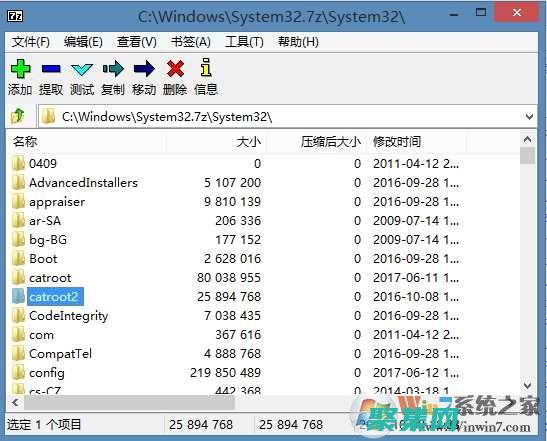
Task: Click the horizontal scrollbar left arrow
Action: click(15, 403)
